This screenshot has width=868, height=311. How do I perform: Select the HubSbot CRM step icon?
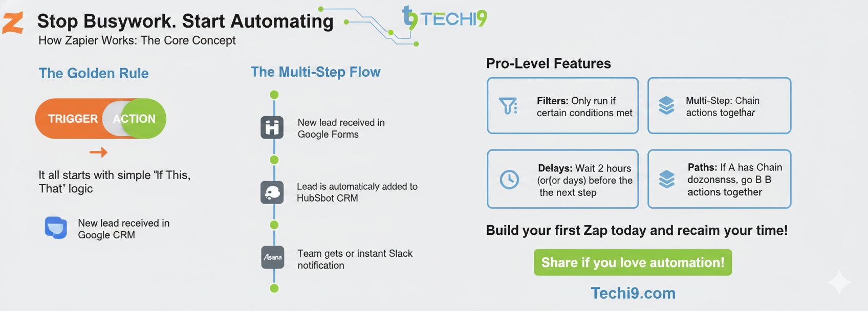click(272, 192)
